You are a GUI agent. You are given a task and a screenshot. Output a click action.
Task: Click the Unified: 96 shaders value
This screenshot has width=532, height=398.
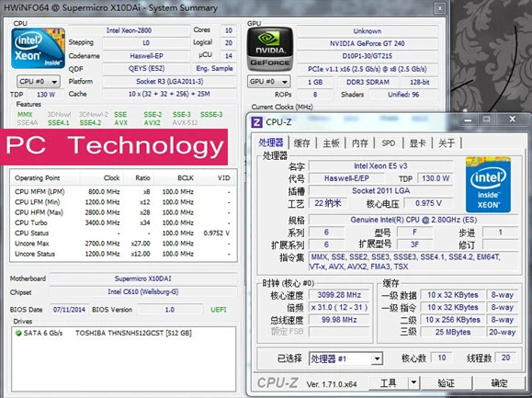403,95
